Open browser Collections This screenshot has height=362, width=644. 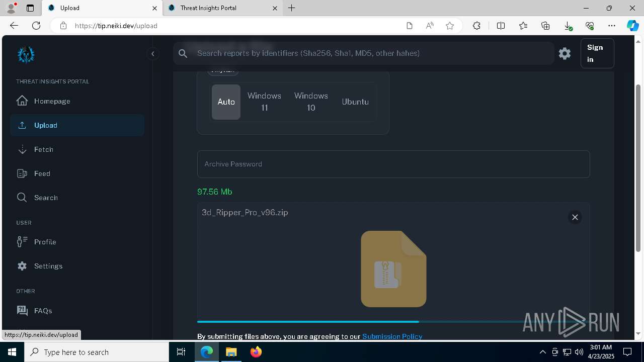pyautogui.click(x=545, y=26)
